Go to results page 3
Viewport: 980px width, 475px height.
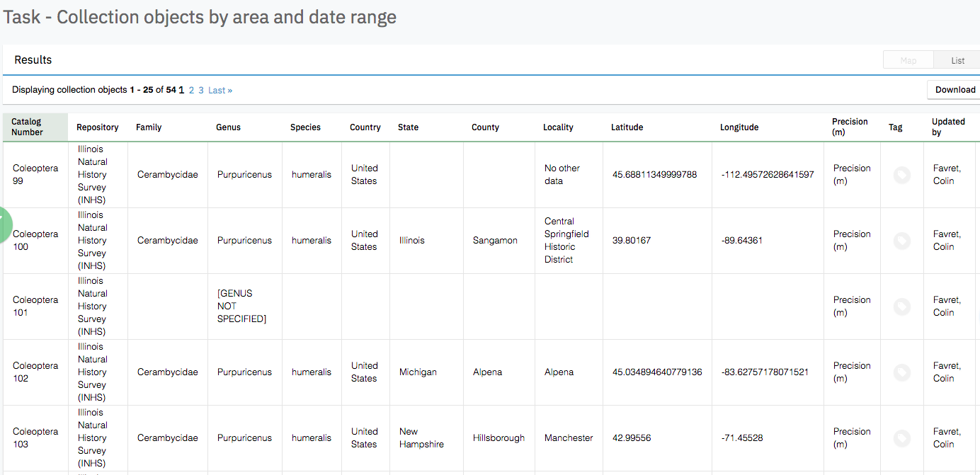coord(202,90)
